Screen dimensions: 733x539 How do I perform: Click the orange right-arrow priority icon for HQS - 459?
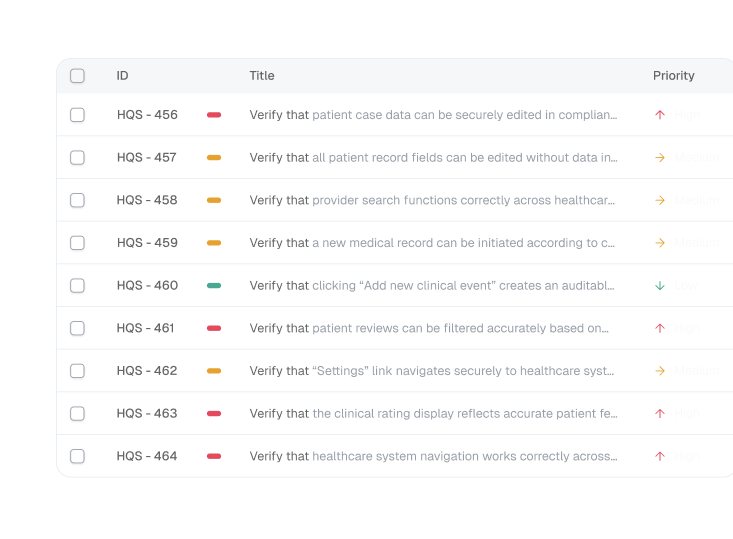660,243
